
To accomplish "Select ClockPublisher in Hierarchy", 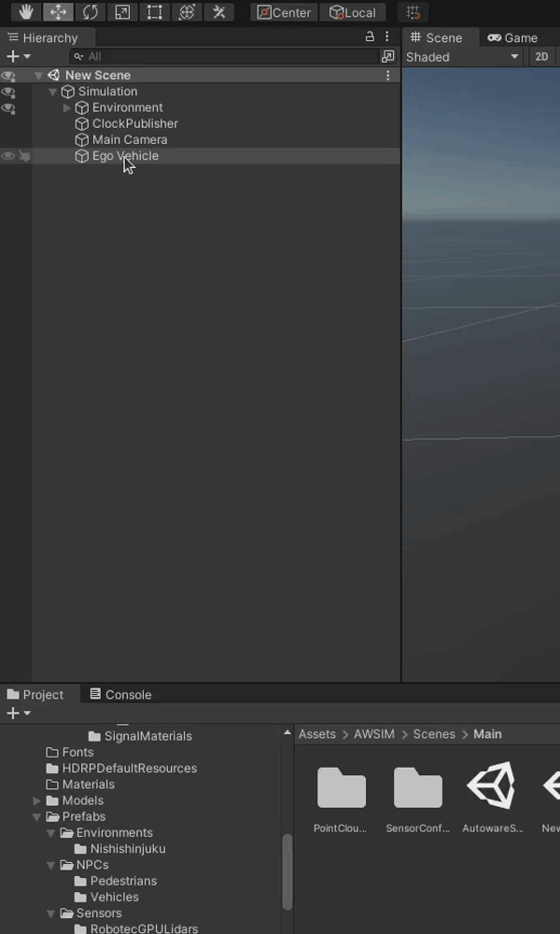I will coord(135,123).
